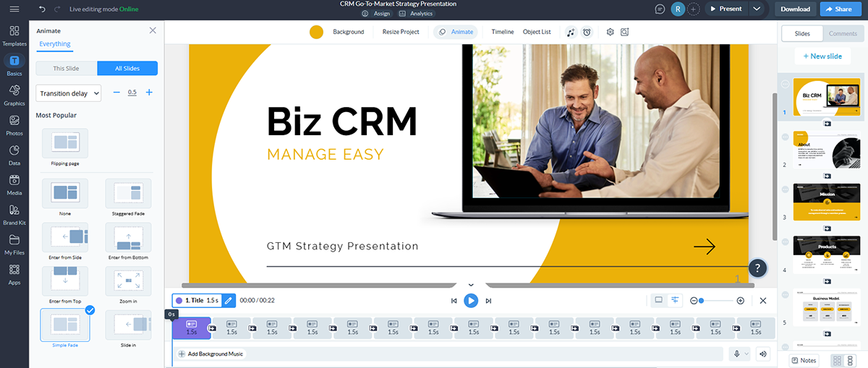868x368 pixels.
Task: Open the Graphics panel in sidebar
Action: [14, 94]
